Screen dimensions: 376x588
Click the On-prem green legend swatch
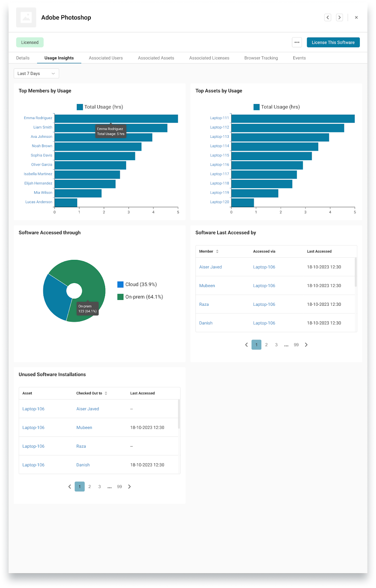coord(120,297)
